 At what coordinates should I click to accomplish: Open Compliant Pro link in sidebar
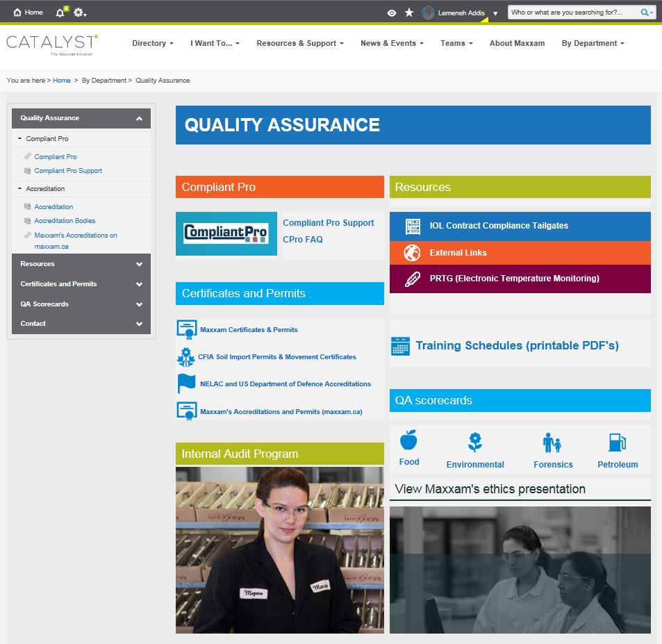(x=56, y=157)
